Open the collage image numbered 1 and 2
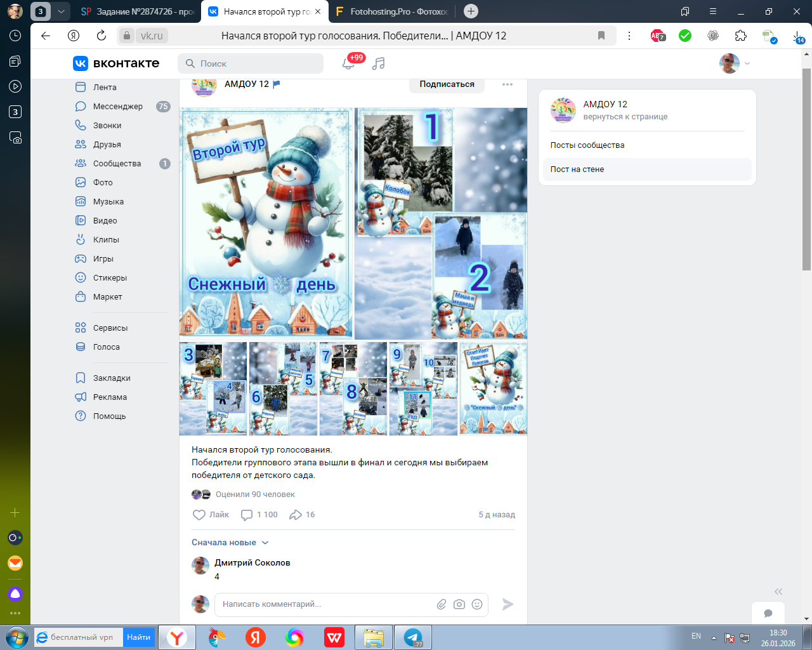This screenshot has height=650, width=812. pos(441,223)
